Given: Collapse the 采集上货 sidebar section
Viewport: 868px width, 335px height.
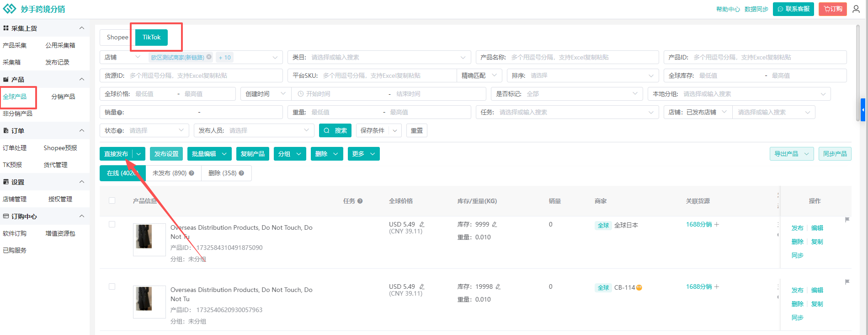Looking at the screenshot, I should point(82,28).
